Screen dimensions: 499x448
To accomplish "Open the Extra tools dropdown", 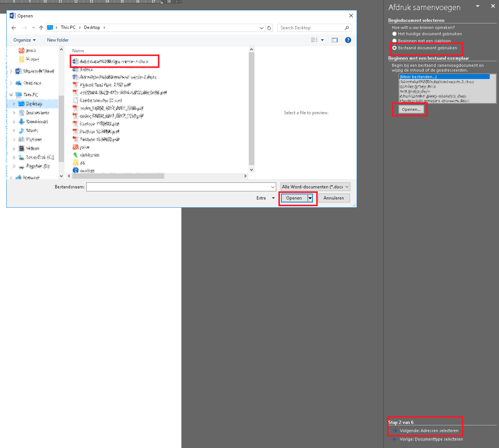I will coord(265,198).
